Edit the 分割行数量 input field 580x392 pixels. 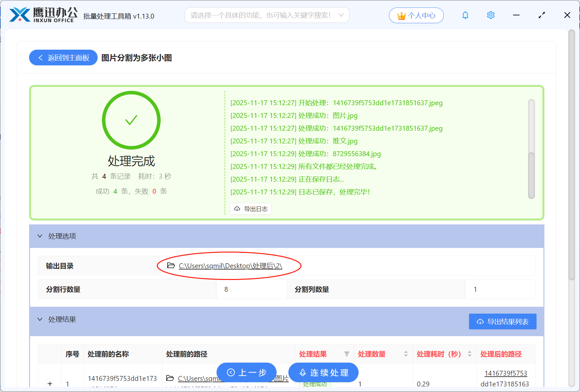coord(251,289)
